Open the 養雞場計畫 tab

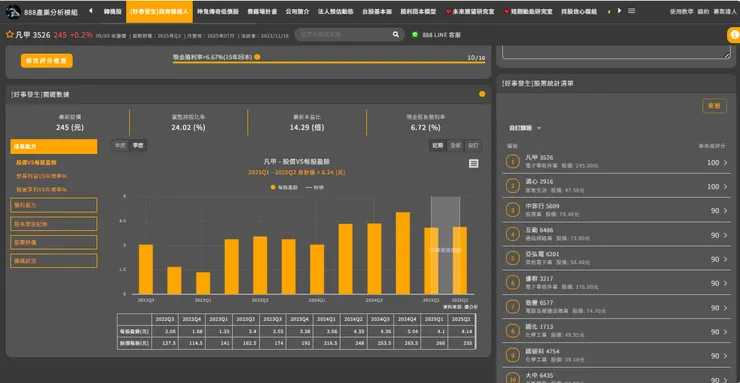(262, 11)
